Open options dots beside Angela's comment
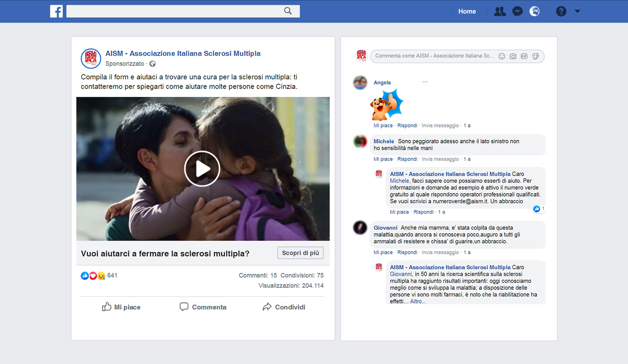Viewport: 628px width, 364px height. (425, 82)
